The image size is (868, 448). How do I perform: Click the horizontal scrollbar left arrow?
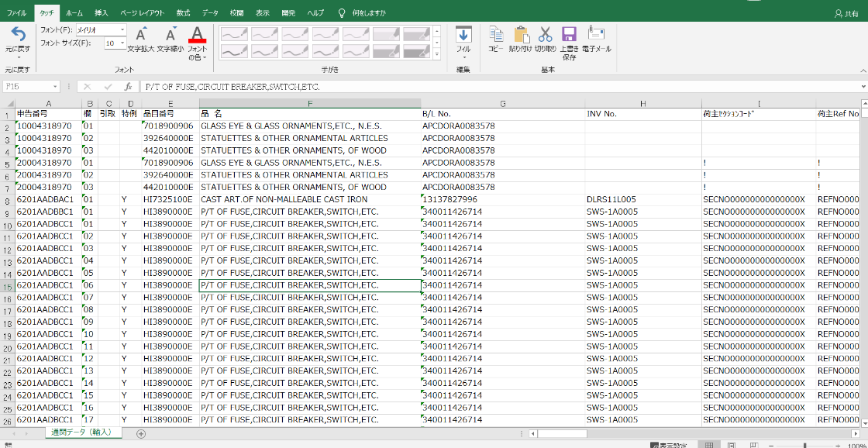pyautogui.click(x=532, y=433)
